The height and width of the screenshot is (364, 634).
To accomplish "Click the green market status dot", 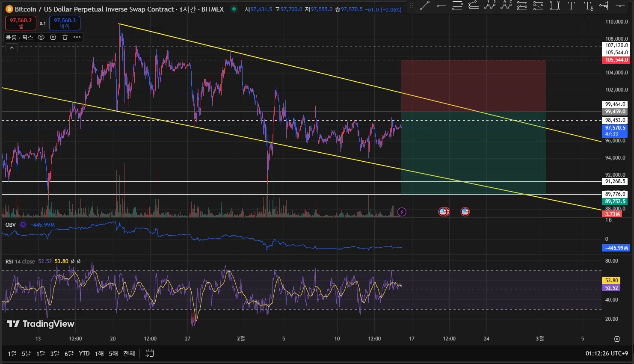I will (234, 9).
